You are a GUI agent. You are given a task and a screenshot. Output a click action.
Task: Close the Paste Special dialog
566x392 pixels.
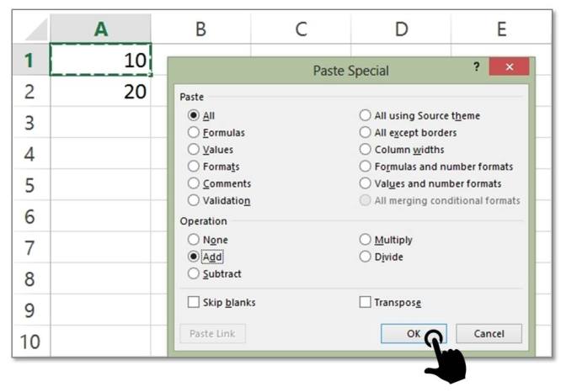pos(509,66)
